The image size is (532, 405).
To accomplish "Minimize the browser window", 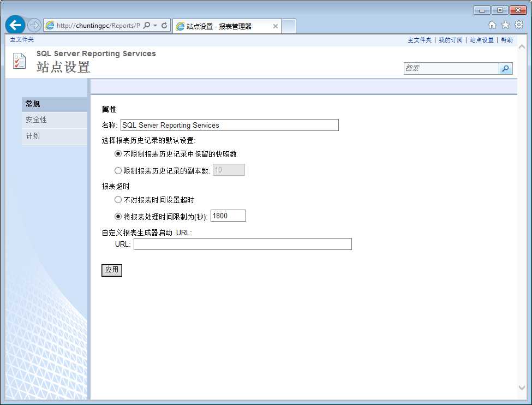I will click(482, 10).
